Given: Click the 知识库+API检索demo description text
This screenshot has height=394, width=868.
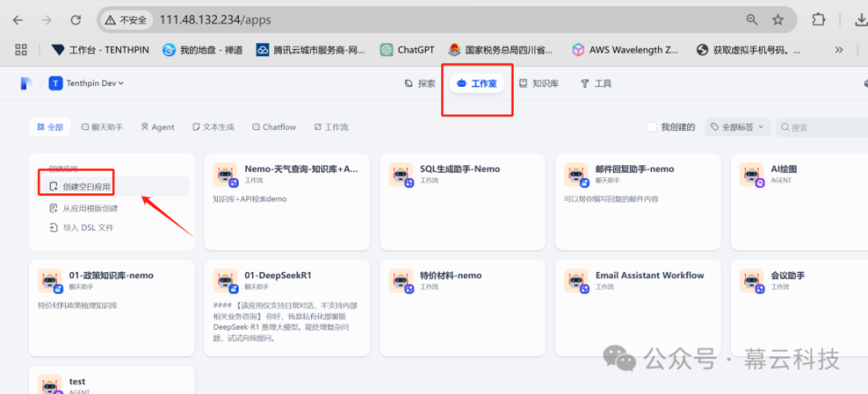Looking at the screenshot, I should 250,199.
